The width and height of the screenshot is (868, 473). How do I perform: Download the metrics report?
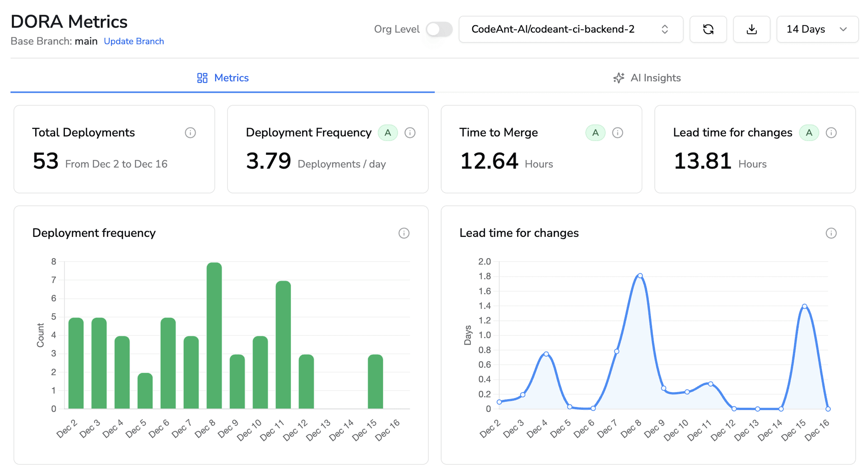751,29
